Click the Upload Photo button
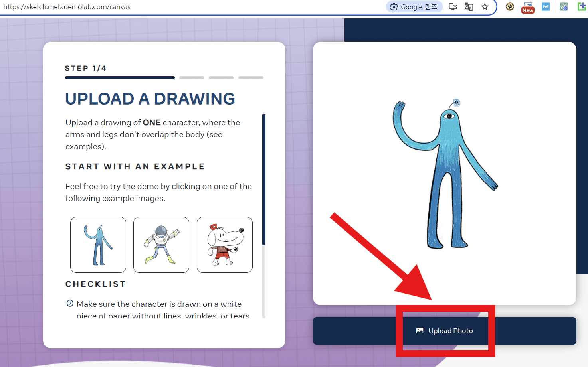 [x=444, y=331]
